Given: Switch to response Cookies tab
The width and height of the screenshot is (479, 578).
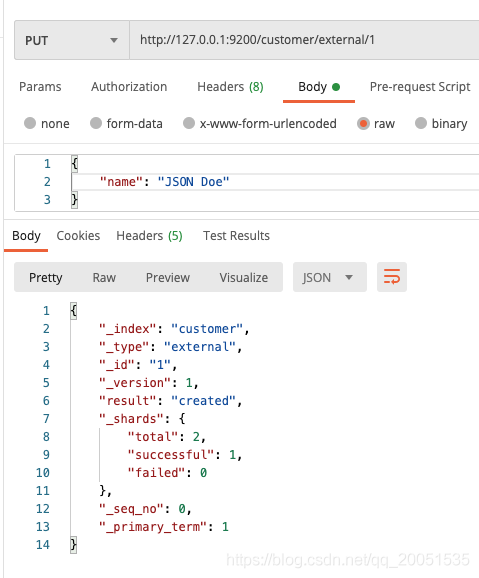Looking at the screenshot, I should 78,236.
